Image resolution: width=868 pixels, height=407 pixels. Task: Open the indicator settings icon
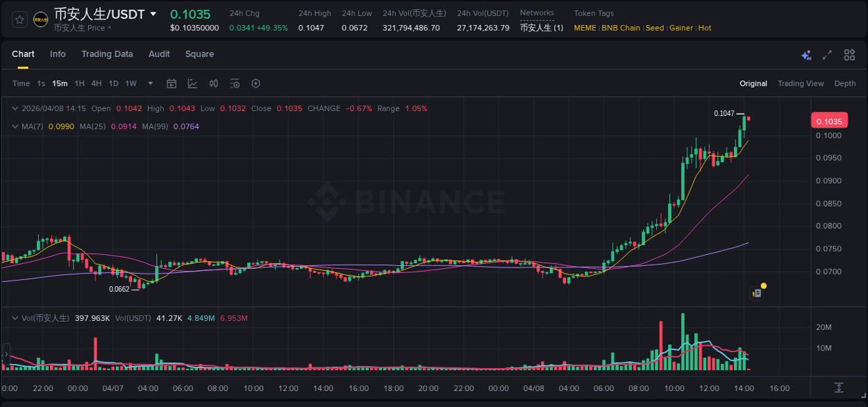tap(235, 83)
